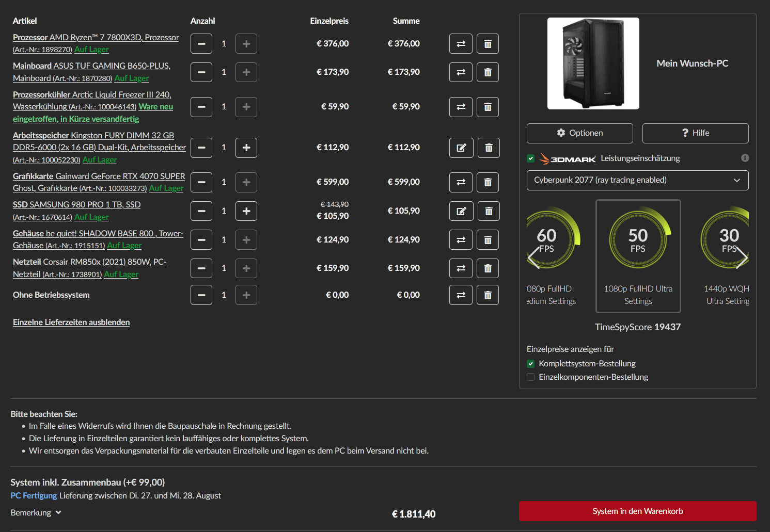Decrease quantity of be quiet! case
The image size is (770, 532).
(201, 239)
